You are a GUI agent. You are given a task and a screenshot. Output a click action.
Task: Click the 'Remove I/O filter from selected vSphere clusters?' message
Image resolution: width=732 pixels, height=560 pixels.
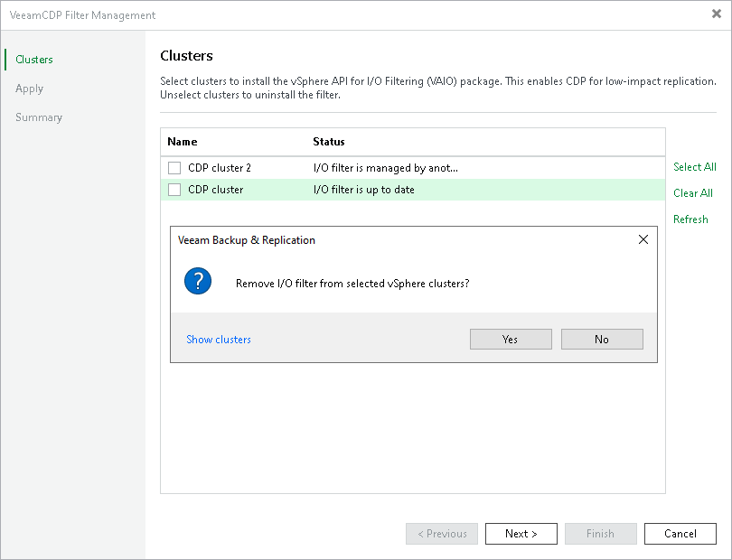pyautogui.click(x=352, y=284)
